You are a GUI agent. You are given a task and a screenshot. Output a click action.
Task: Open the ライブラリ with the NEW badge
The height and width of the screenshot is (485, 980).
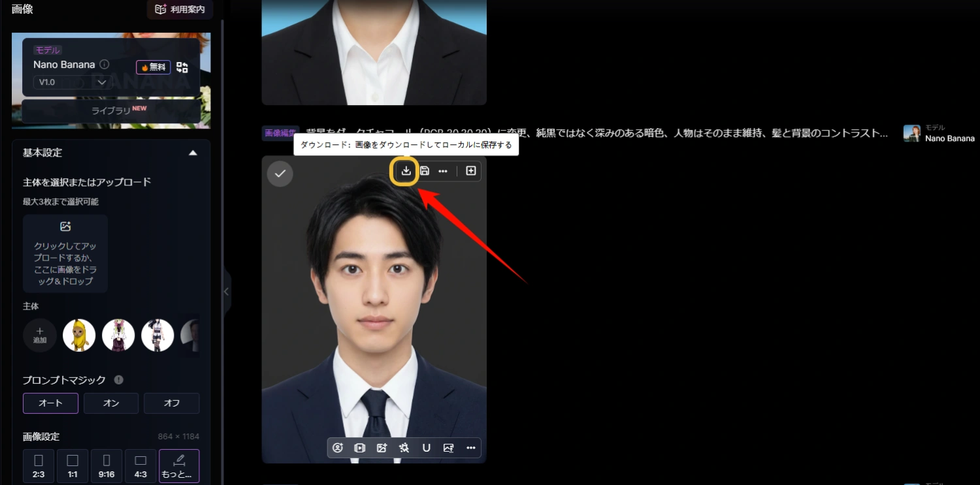point(111,110)
